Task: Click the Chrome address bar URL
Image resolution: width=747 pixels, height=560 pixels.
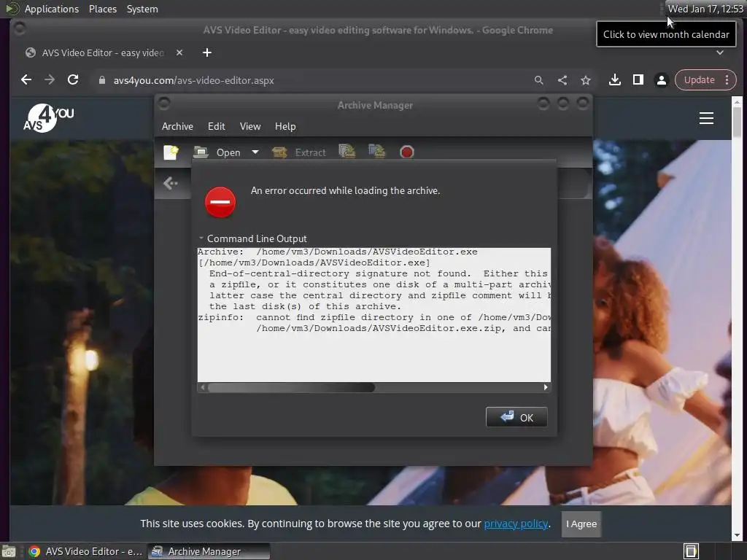Action: pos(193,80)
